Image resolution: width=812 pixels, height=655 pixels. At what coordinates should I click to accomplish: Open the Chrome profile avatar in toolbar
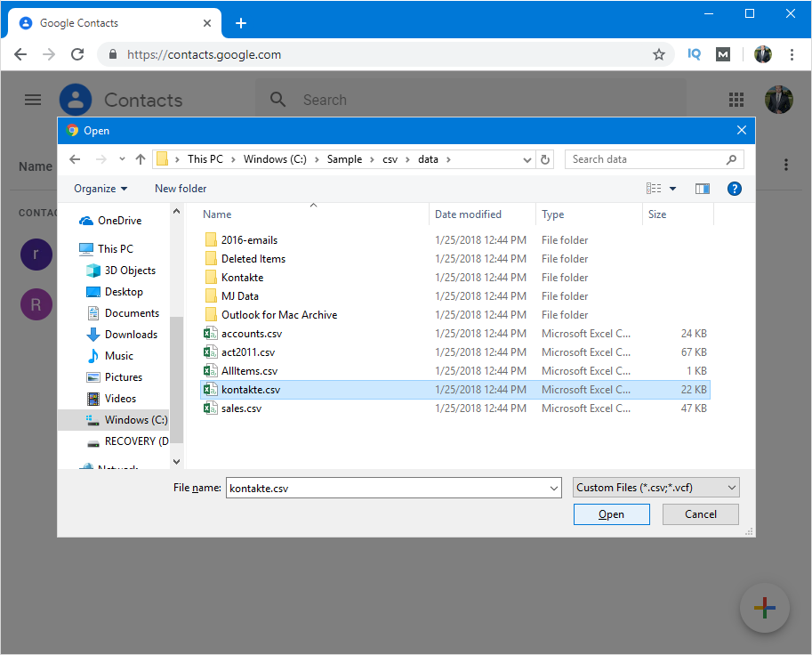coord(763,54)
